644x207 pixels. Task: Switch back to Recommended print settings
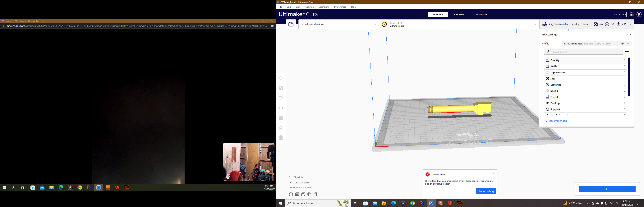click(555, 121)
